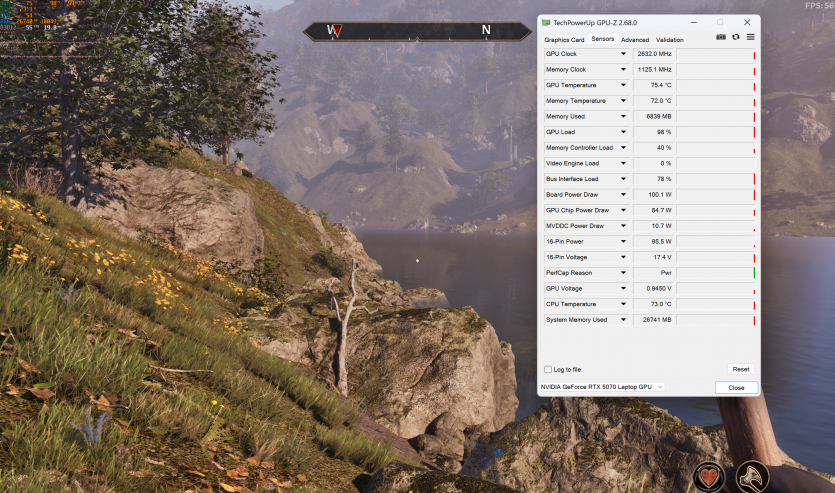Expand the GPU Temperature sensor dropdown arrow
This screenshot has height=493, width=835.
click(x=623, y=85)
